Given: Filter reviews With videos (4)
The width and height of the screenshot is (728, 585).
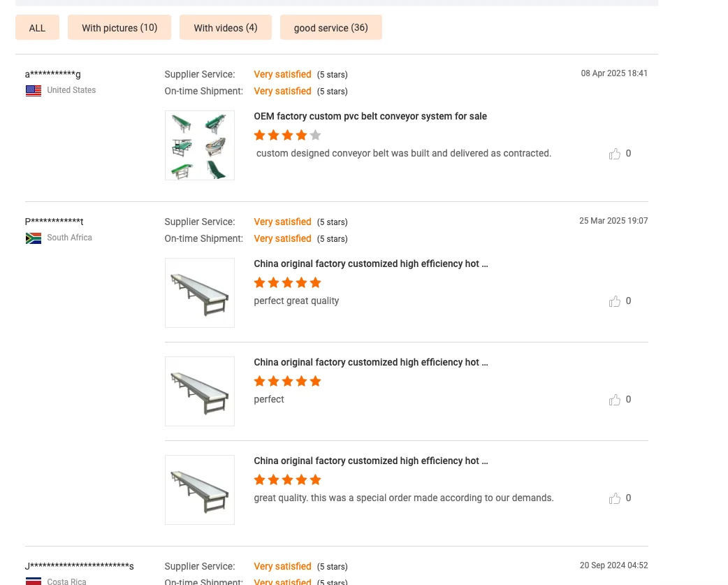Looking at the screenshot, I should pyautogui.click(x=226, y=28).
